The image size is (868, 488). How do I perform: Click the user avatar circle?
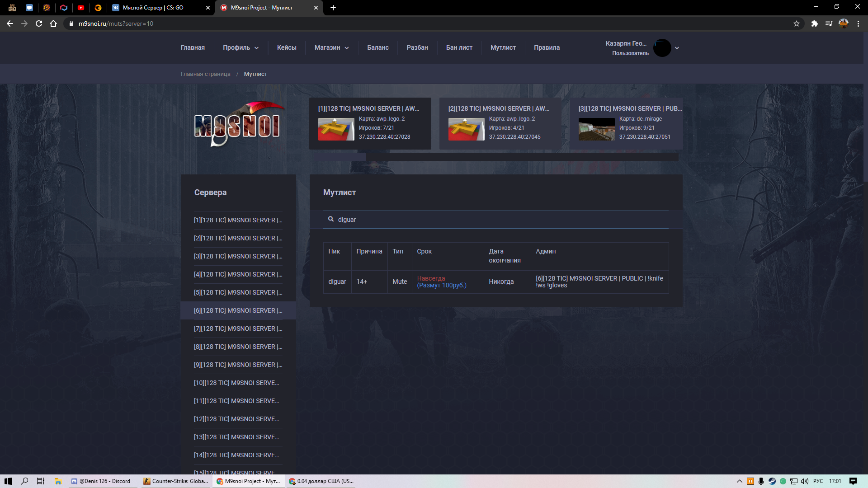(662, 48)
